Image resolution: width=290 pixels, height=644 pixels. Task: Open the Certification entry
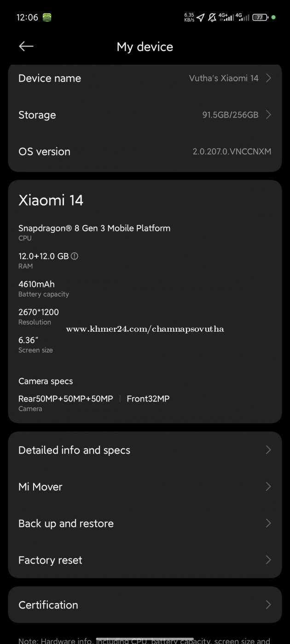[145, 605]
